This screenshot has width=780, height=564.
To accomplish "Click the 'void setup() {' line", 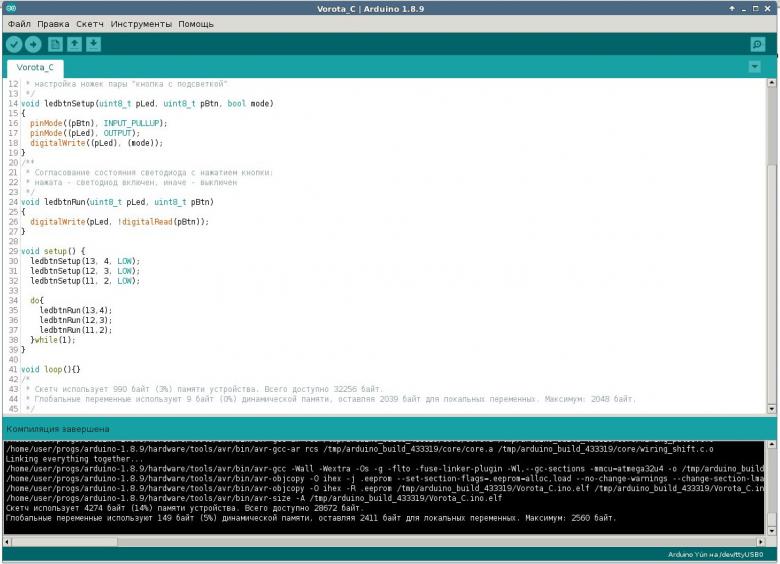I will click(x=53, y=251).
